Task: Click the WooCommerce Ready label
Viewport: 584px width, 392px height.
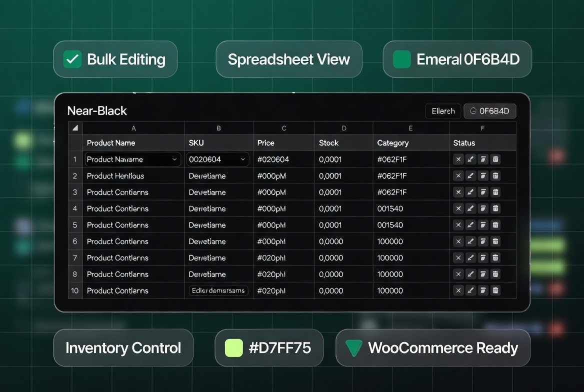Action: coord(443,348)
